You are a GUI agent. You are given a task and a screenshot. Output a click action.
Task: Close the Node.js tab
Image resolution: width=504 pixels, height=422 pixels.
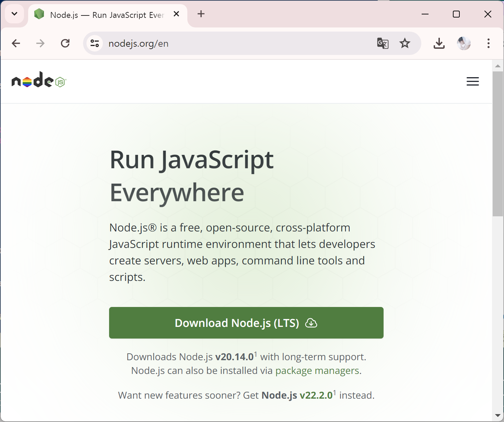click(x=176, y=14)
